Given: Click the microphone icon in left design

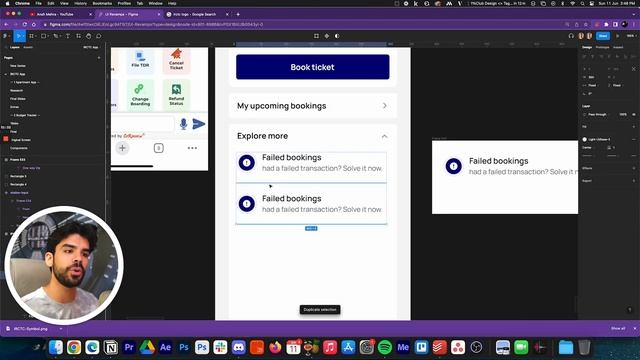Looking at the screenshot, I should [x=183, y=124].
